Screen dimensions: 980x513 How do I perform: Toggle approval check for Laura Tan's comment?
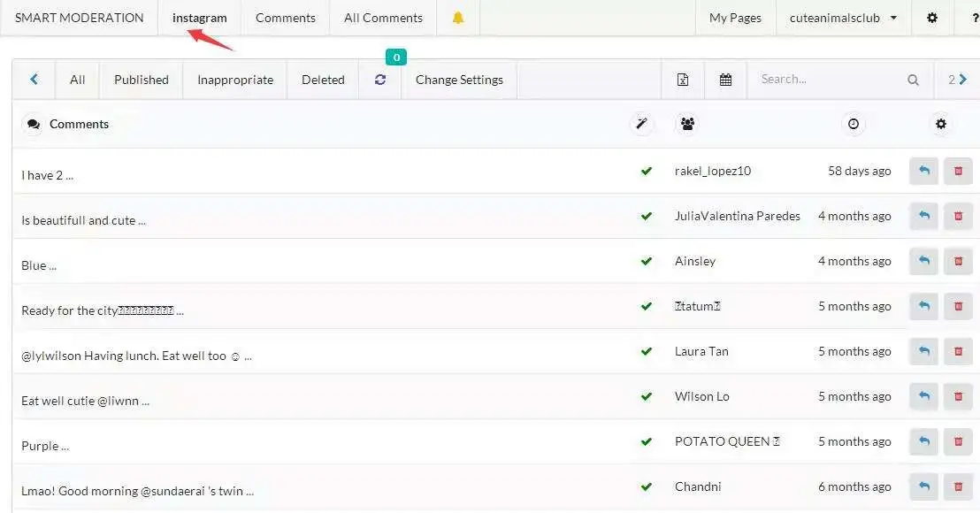[647, 351]
